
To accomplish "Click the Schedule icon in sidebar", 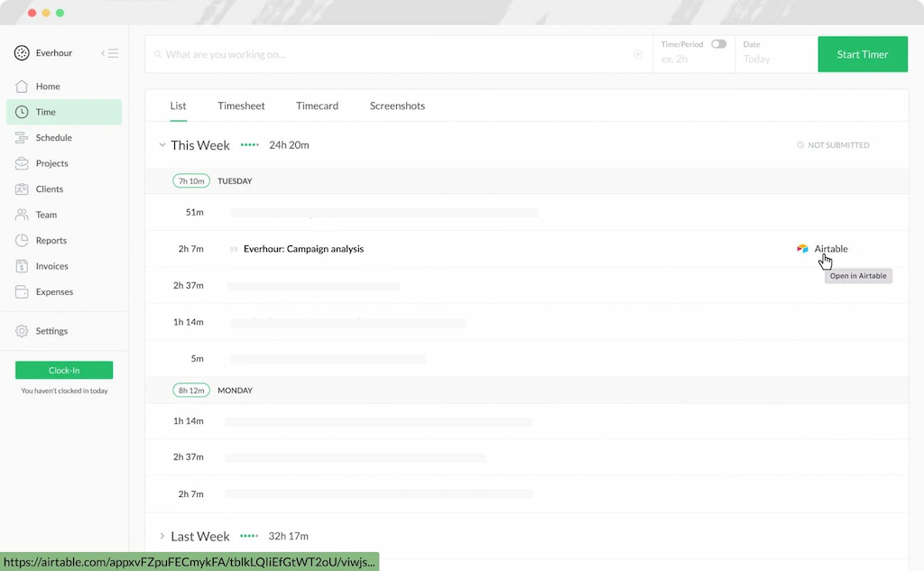I will (x=22, y=138).
